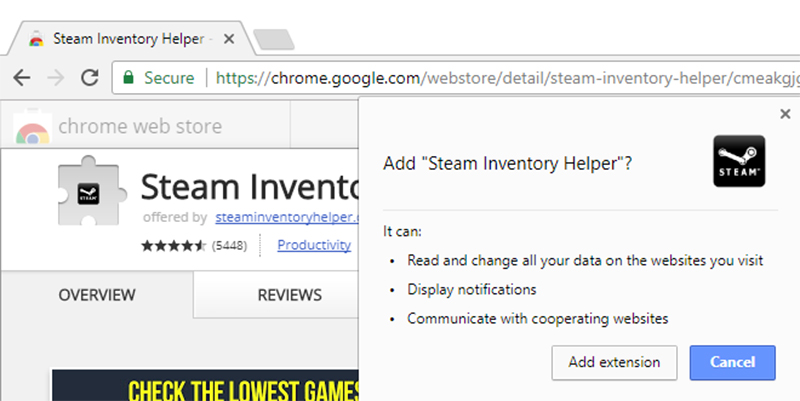Follow the Productivity category link
This screenshot has width=800, height=401.
(x=314, y=244)
